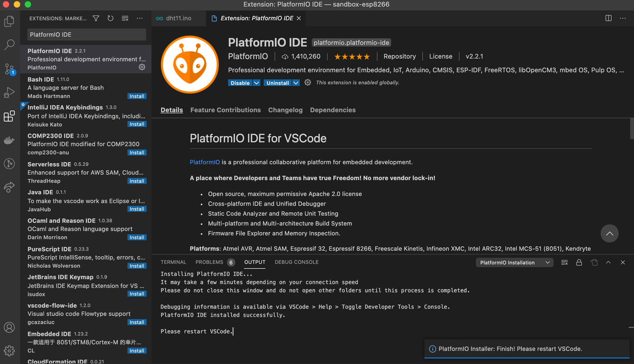Viewport: 634px width, 364px height.
Task: Open the PlatformIO publisher link
Action: [x=248, y=57]
